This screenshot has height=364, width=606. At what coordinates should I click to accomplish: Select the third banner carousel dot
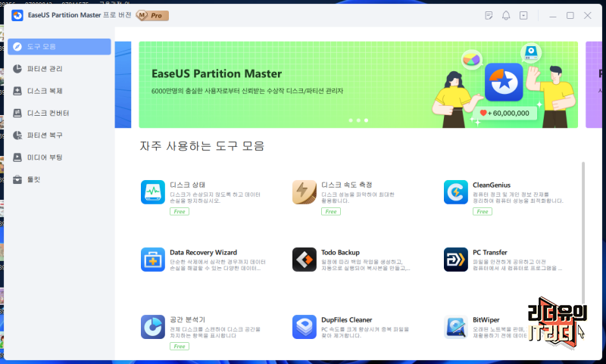pyautogui.click(x=366, y=120)
